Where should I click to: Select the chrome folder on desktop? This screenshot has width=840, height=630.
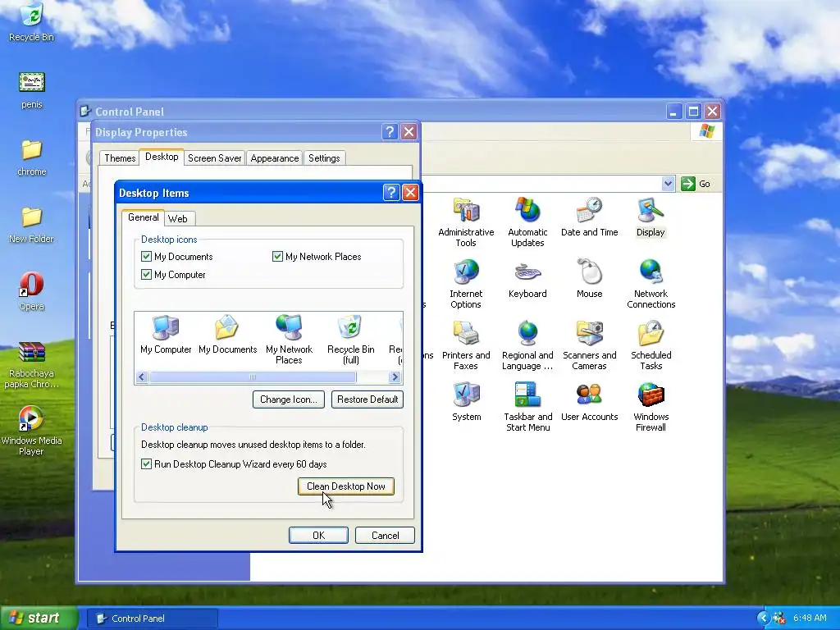click(32, 157)
